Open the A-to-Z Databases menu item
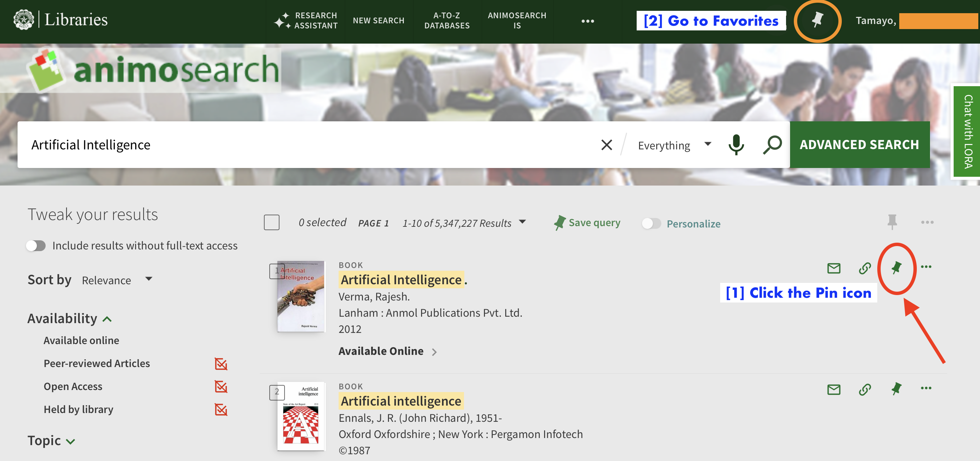 [447, 21]
